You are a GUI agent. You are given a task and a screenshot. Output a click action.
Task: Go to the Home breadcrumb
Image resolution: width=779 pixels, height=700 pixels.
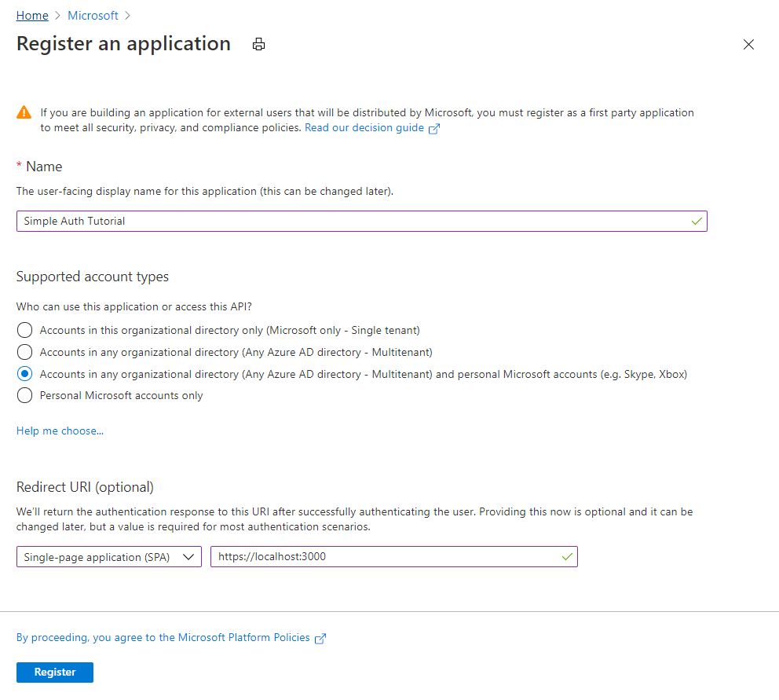click(32, 16)
